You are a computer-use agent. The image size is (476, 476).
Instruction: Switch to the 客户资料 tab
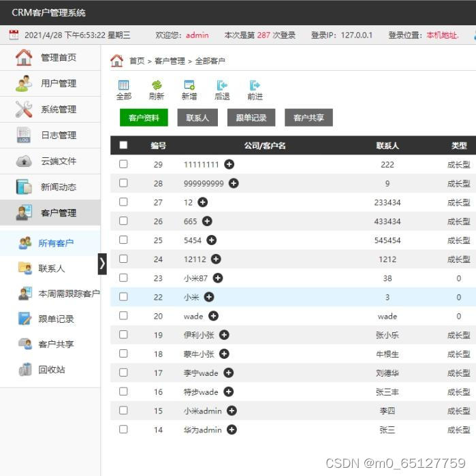click(x=144, y=118)
